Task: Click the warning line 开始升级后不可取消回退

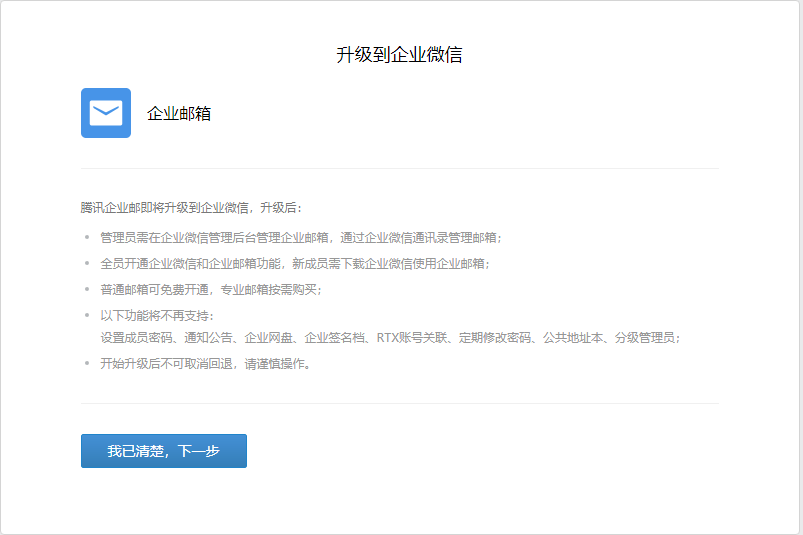Action: click(x=205, y=364)
